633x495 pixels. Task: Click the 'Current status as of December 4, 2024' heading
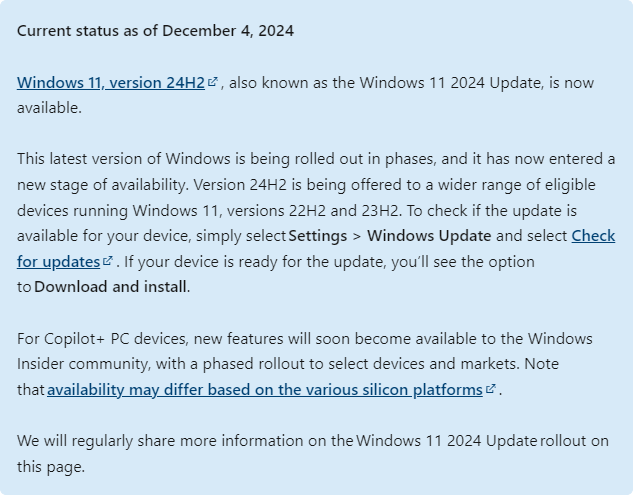point(155,31)
